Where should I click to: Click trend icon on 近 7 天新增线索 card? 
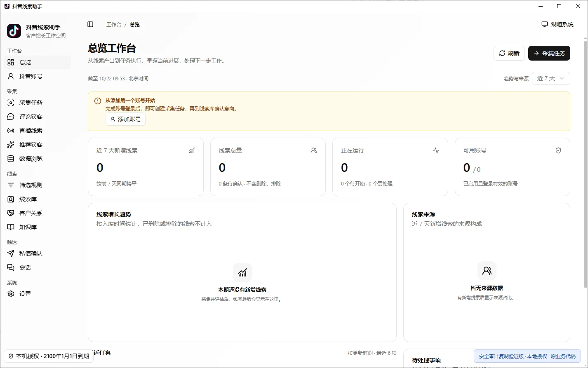[x=192, y=150]
